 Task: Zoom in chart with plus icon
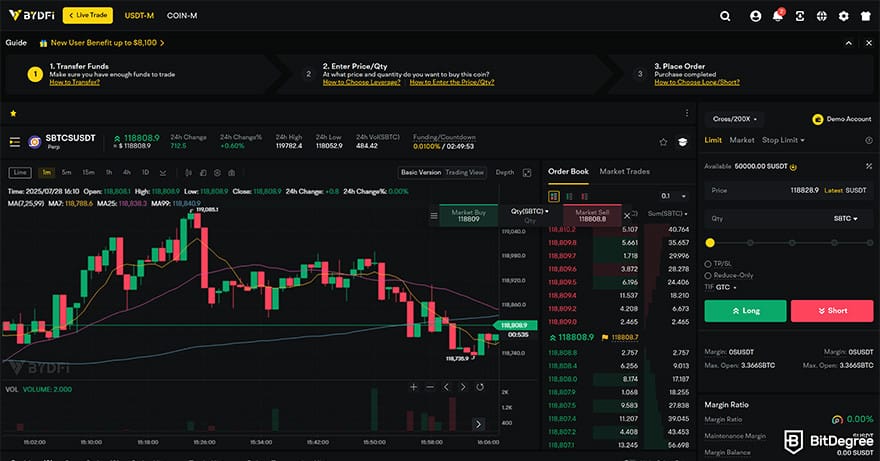click(414, 387)
